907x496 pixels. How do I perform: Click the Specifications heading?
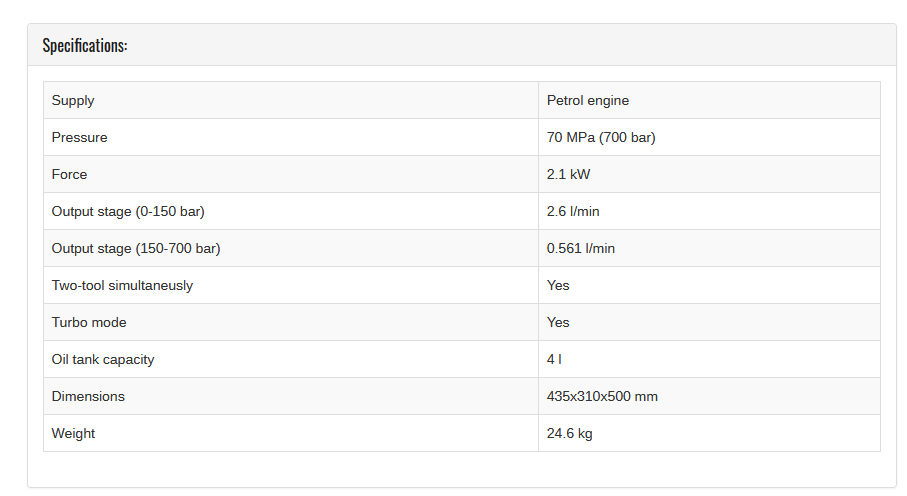[85, 46]
